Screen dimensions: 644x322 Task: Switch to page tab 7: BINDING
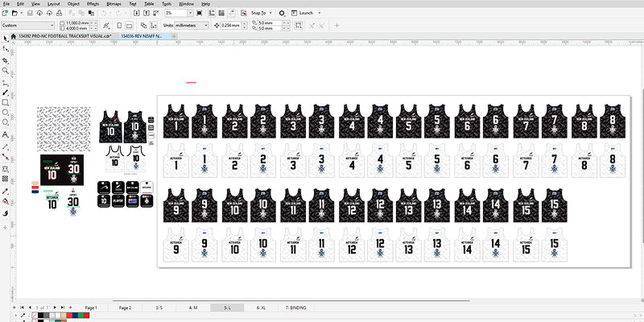tap(295, 308)
